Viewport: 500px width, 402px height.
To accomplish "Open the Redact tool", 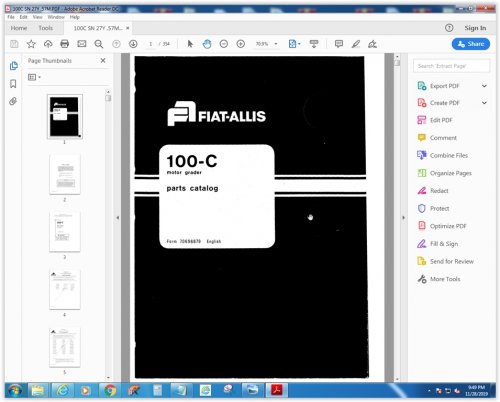I will coord(439,191).
